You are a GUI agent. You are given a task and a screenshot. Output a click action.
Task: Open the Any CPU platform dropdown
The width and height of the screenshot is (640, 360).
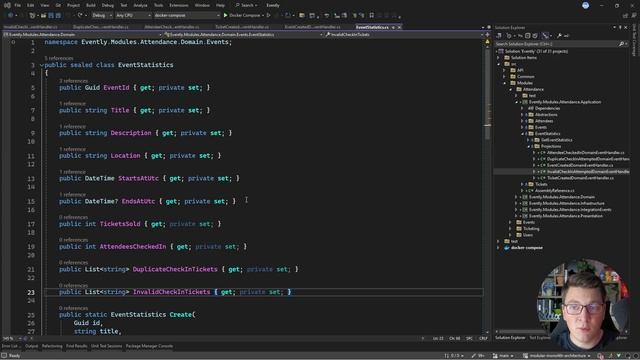coord(133,16)
